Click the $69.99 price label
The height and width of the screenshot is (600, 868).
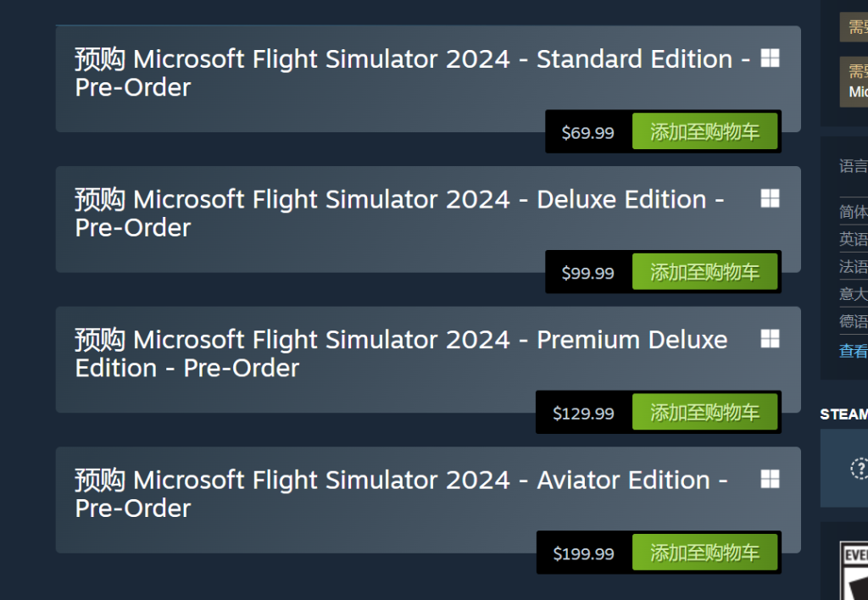tap(588, 133)
